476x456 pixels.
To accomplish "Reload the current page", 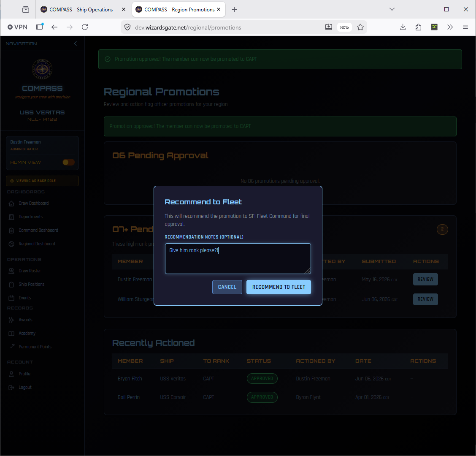I will pos(85,27).
